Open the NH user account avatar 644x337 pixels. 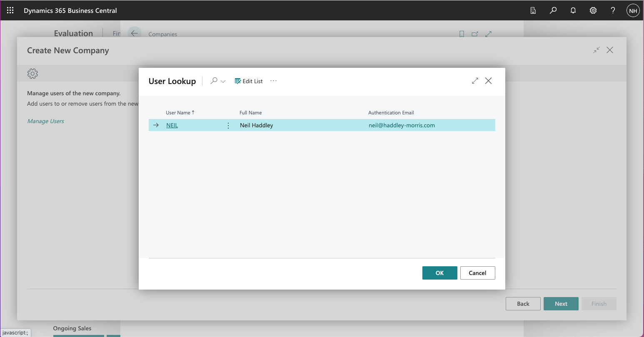point(633,11)
